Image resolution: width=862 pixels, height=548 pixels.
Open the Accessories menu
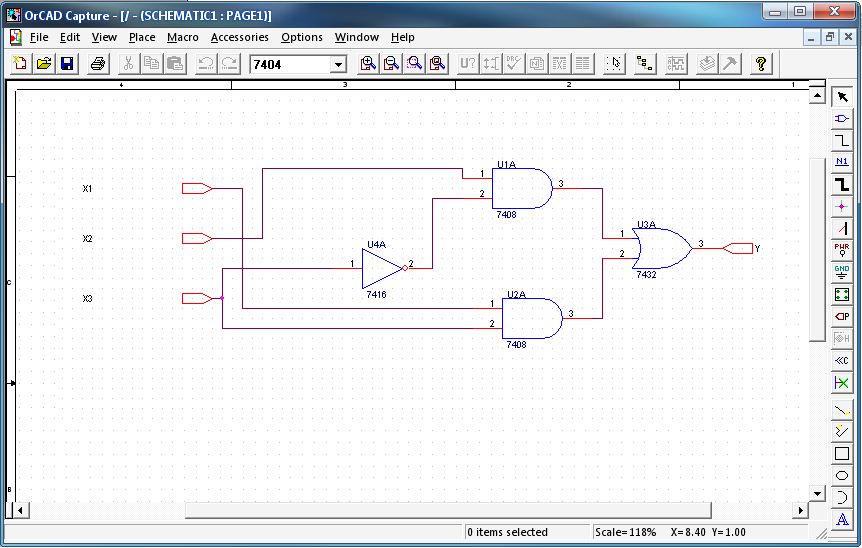click(x=239, y=37)
